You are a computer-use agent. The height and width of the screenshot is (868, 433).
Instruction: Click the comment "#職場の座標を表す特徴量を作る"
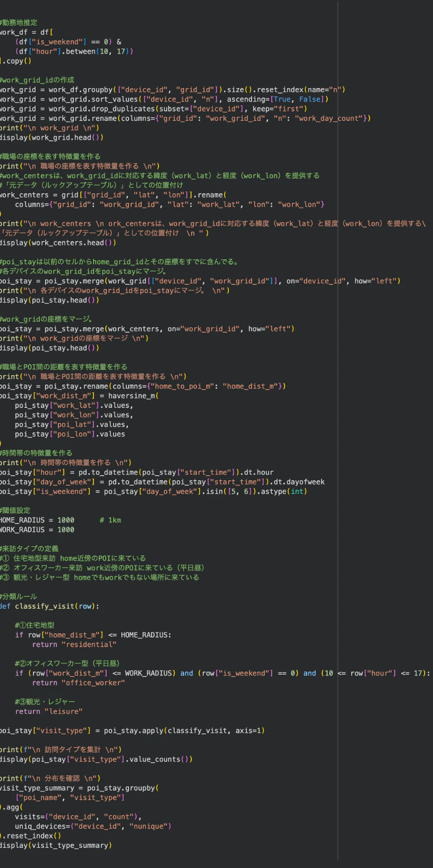point(50,157)
